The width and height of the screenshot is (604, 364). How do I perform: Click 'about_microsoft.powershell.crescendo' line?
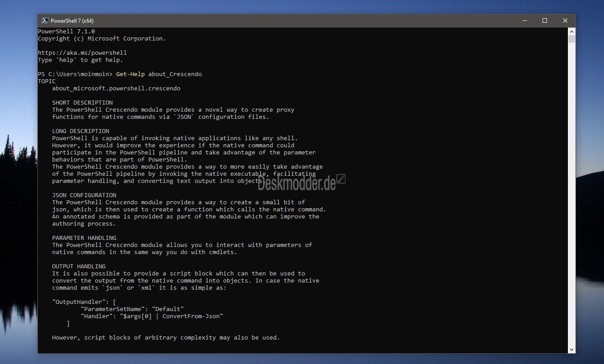(x=116, y=88)
